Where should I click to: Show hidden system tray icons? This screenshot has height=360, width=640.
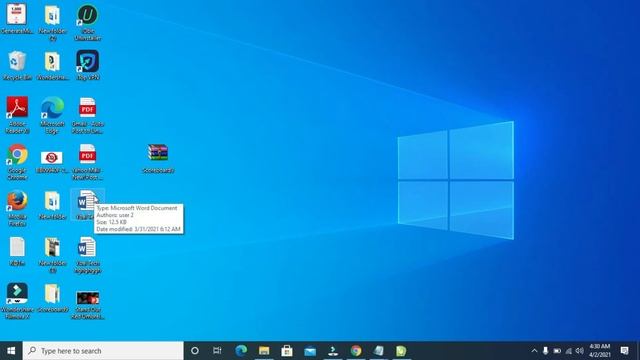(534, 351)
